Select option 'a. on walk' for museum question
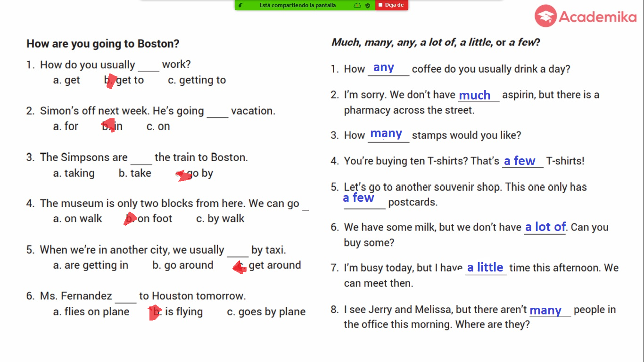Screen dimensions: 644x362 [x=78, y=219]
